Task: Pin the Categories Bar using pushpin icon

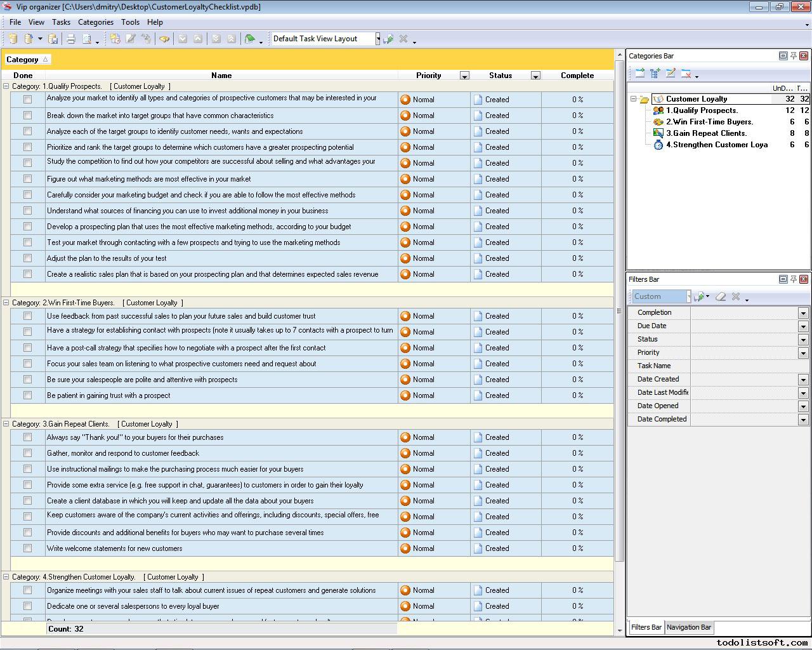Action: coord(793,56)
